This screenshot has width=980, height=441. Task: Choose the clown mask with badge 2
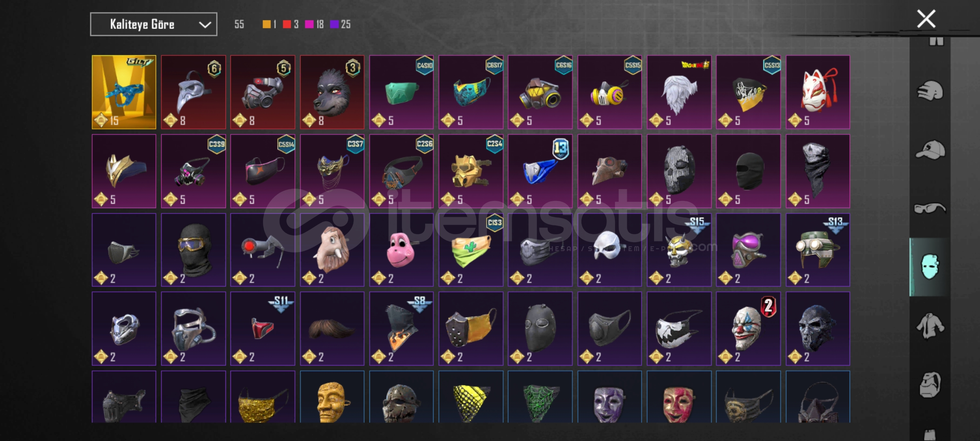point(748,329)
